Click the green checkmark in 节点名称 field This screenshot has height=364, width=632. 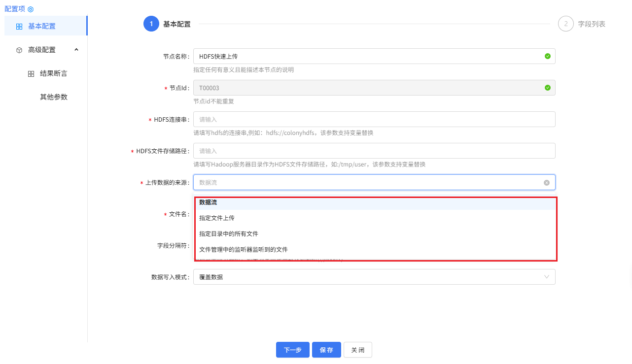tap(547, 56)
